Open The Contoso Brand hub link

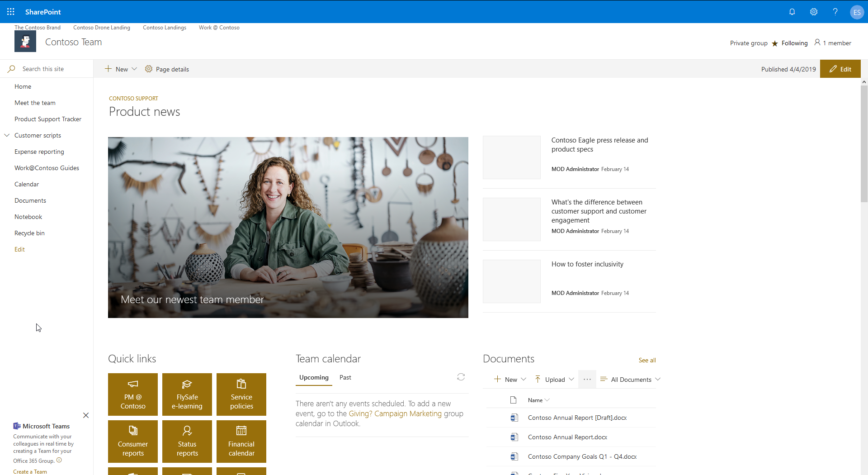pyautogui.click(x=38, y=28)
